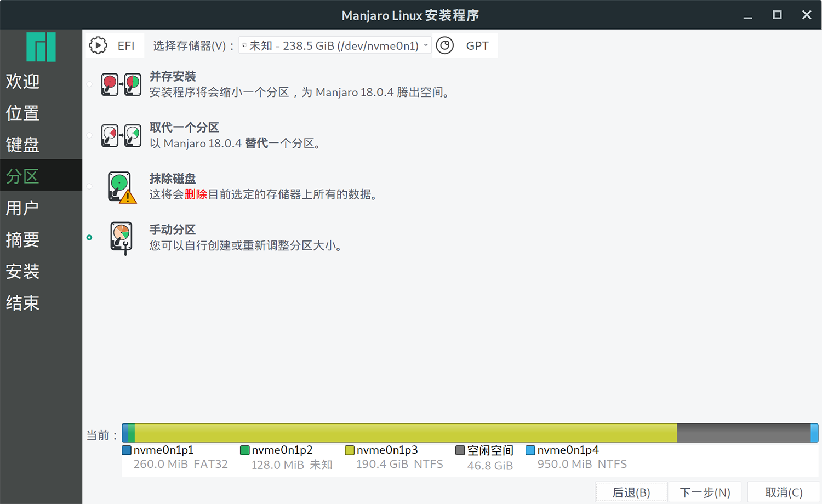This screenshot has height=504, width=822.
Task: Click the Manjaro logo in the sidebar
Action: click(x=41, y=47)
